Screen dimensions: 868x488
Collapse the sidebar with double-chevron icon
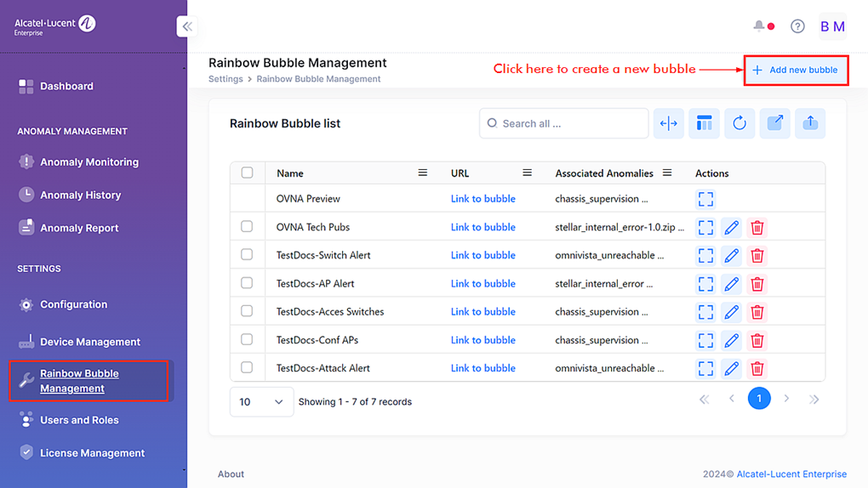tap(187, 26)
